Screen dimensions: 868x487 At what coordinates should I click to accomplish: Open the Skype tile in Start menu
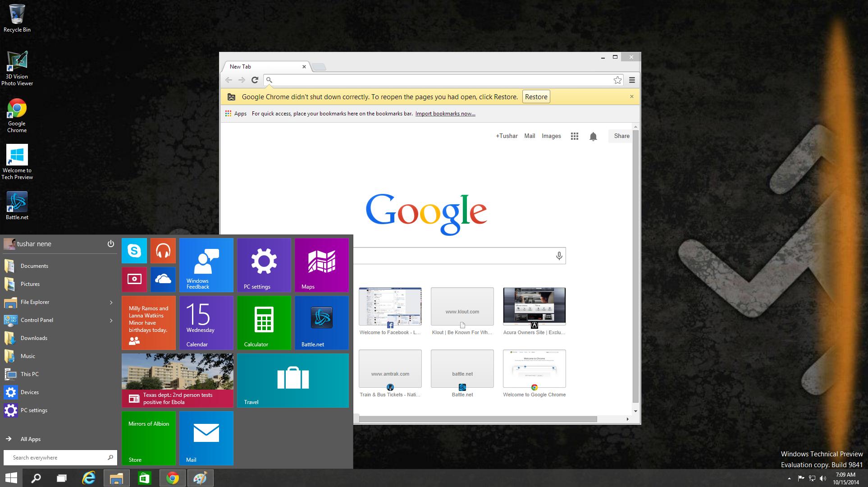pyautogui.click(x=134, y=251)
